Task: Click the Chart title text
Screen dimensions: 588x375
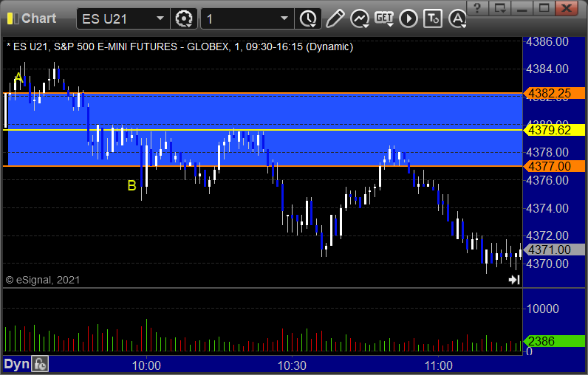Action: coord(38,18)
